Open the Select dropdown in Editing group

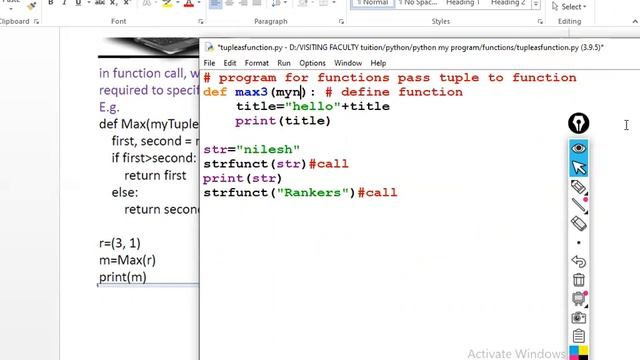569,7
